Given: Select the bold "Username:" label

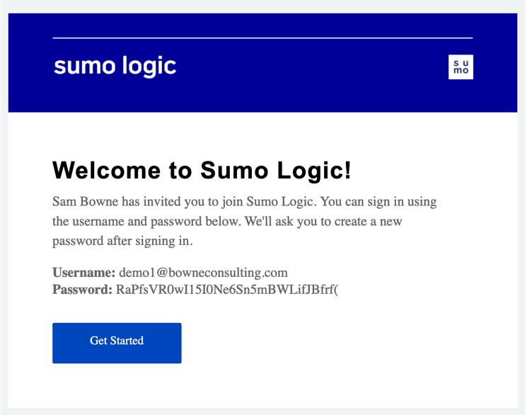Looking at the screenshot, I should tap(83, 273).
